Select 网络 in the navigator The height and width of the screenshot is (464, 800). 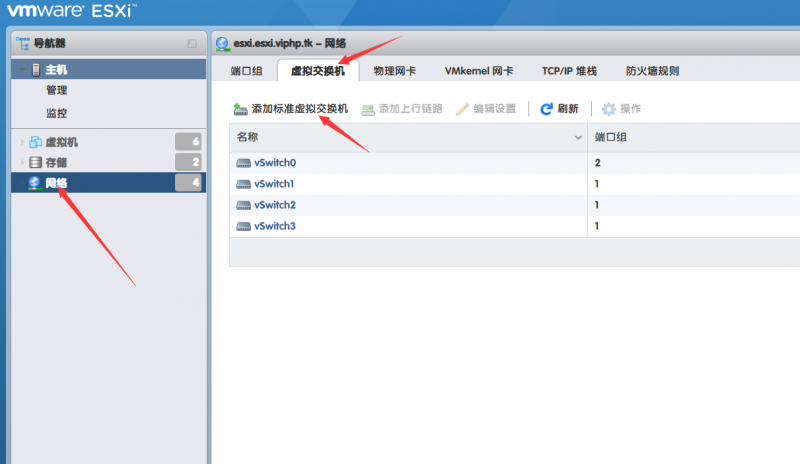(x=109, y=183)
